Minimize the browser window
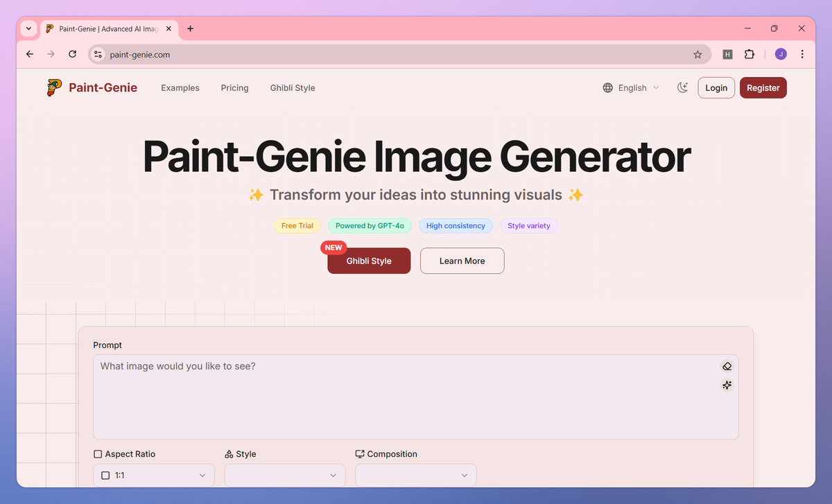832x504 pixels. point(748,28)
